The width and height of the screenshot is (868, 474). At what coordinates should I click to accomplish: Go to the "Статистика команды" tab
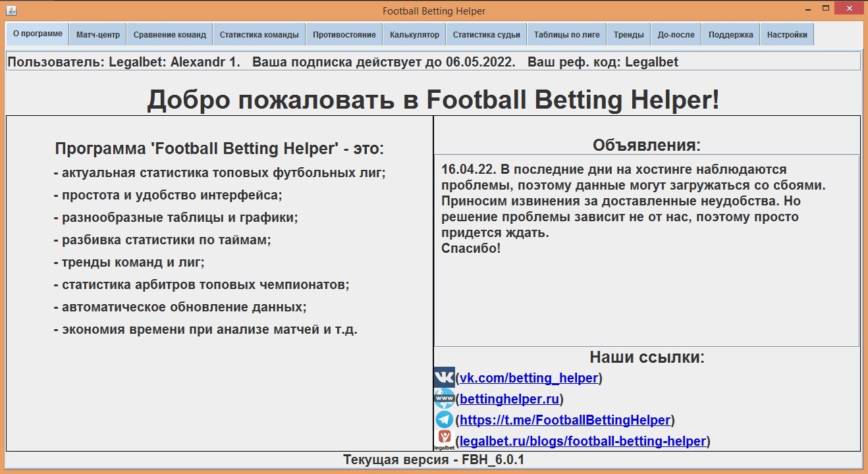click(x=259, y=35)
